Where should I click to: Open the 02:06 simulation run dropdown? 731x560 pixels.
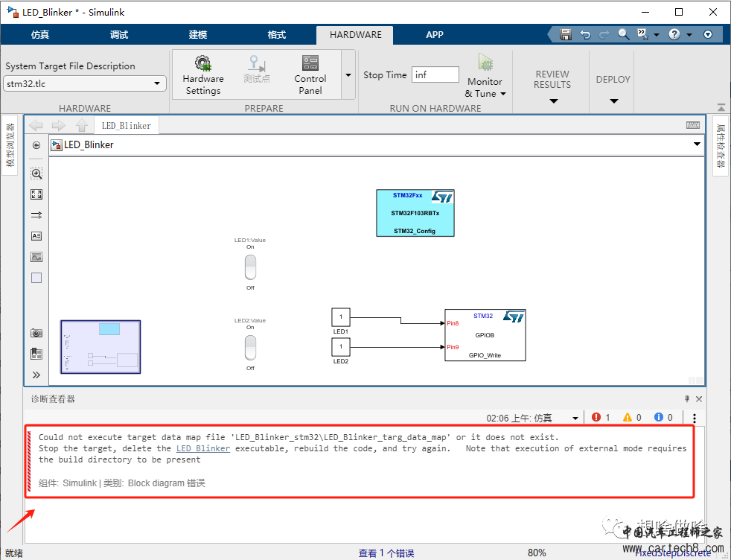pyautogui.click(x=575, y=419)
